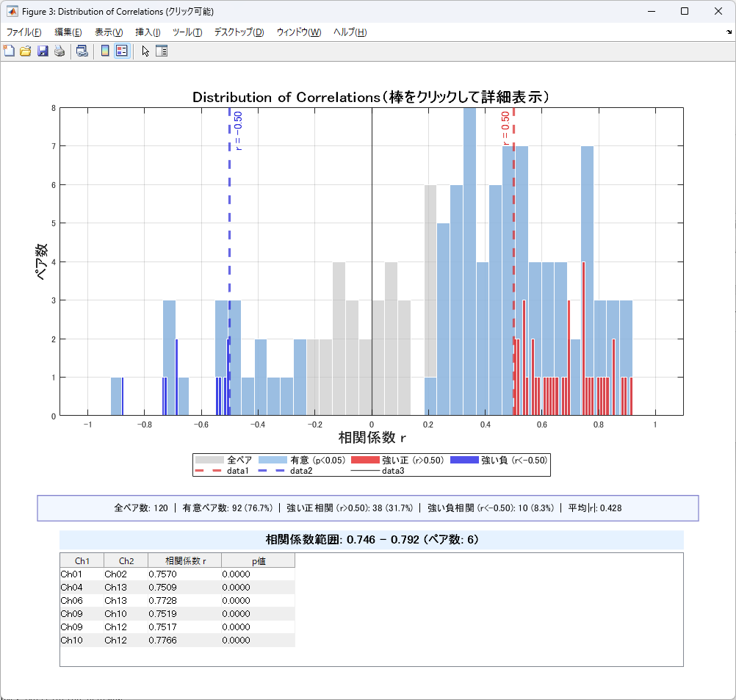The height and width of the screenshot is (700, 736).
Task: Select the Edit Plot arrow tool
Action: 145,51
